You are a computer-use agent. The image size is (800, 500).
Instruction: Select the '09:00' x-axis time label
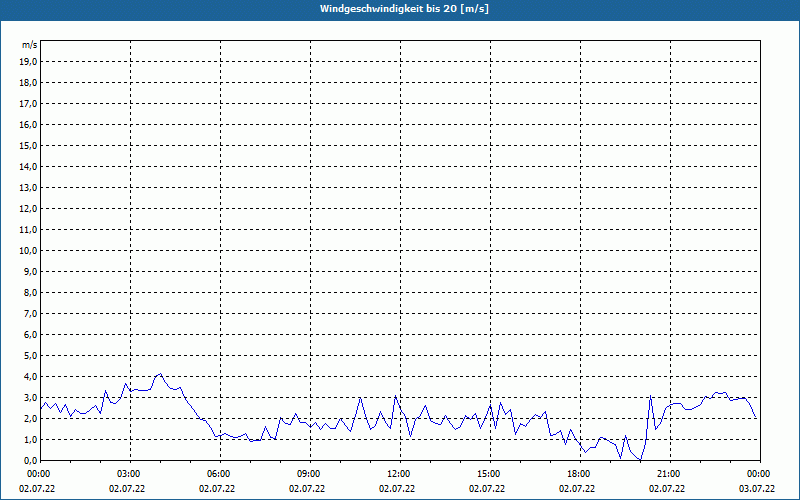(310, 474)
